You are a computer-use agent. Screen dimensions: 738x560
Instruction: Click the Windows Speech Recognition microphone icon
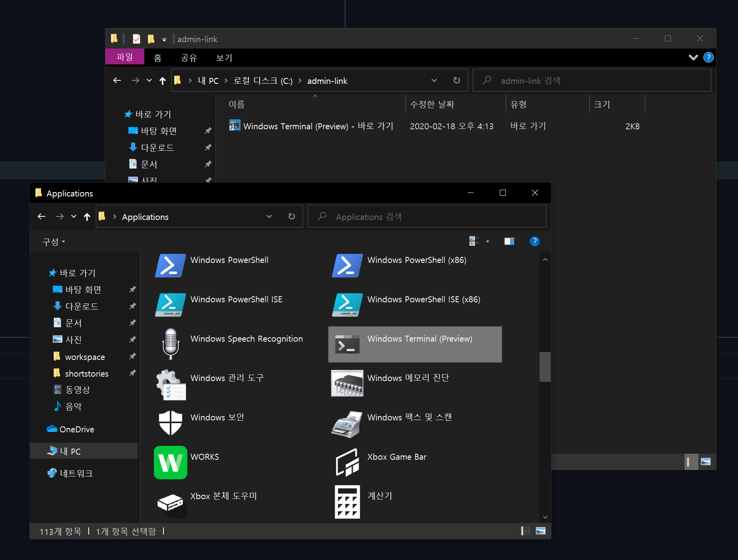click(170, 344)
